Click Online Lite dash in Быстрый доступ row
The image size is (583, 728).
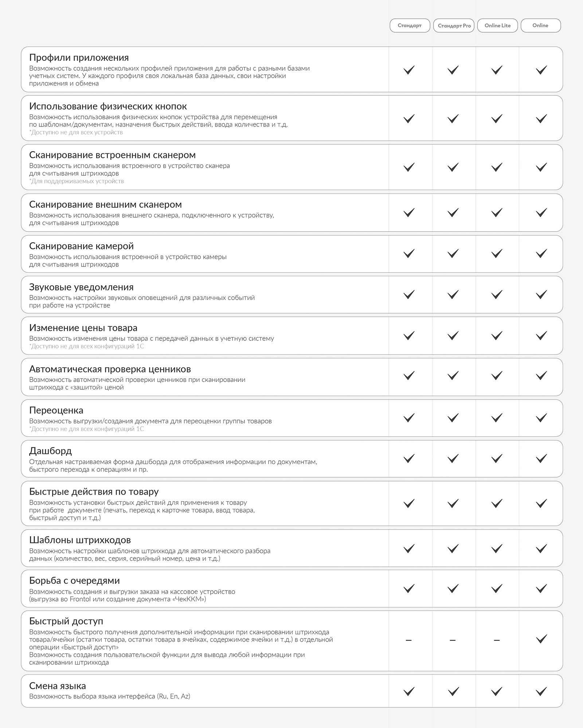(497, 640)
